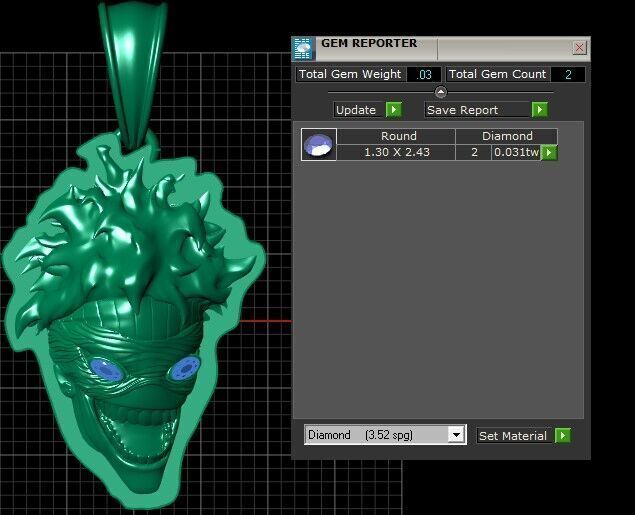Image resolution: width=635 pixels, height=515 pixels.
Task: Click the green arrow beside 0.031tw
Action: click(x=549, y=153)
